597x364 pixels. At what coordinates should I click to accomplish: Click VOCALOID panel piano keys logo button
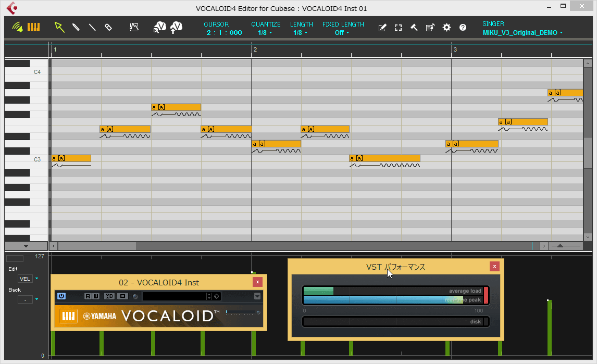click(x=69, y=316)
